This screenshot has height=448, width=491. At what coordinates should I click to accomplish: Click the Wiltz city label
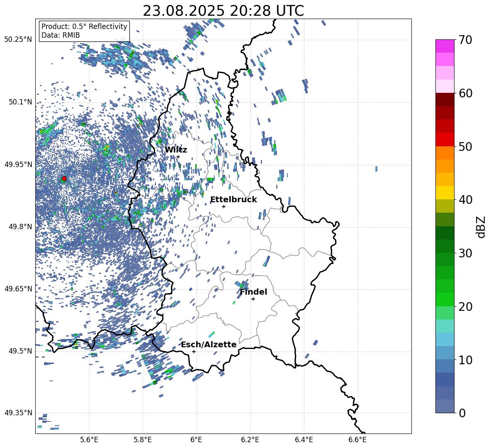tap(176, 150)
